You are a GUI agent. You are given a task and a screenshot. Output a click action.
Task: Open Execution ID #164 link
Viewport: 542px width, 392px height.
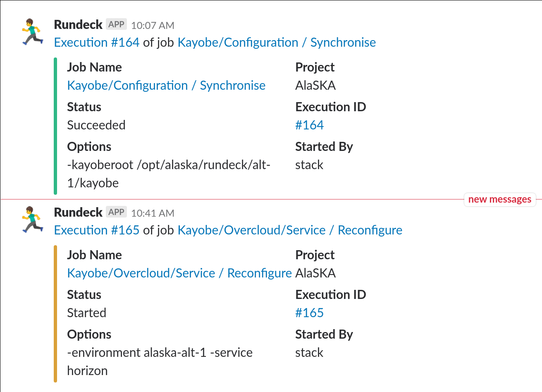(x=309, y=125)
